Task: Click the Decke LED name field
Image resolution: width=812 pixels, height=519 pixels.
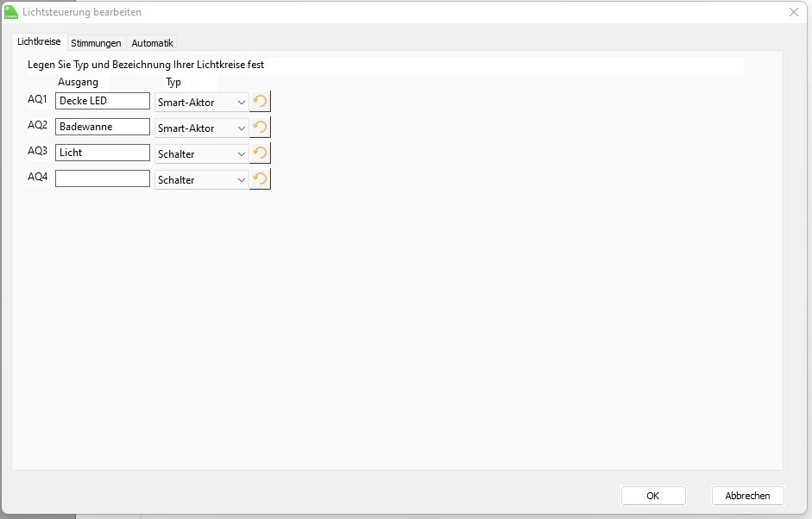Action: click(102, 101)
